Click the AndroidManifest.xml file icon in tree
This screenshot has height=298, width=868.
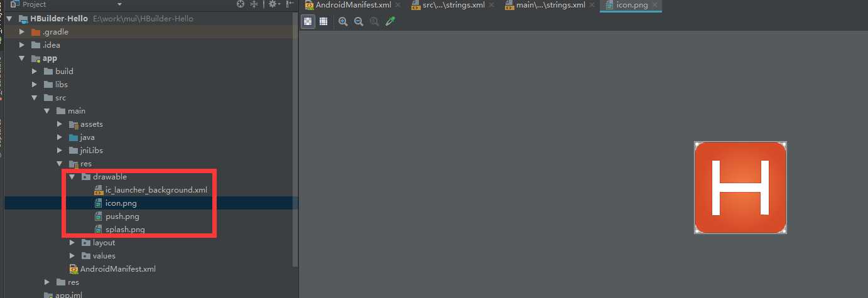pyautogui.click(x=73, y=269)
